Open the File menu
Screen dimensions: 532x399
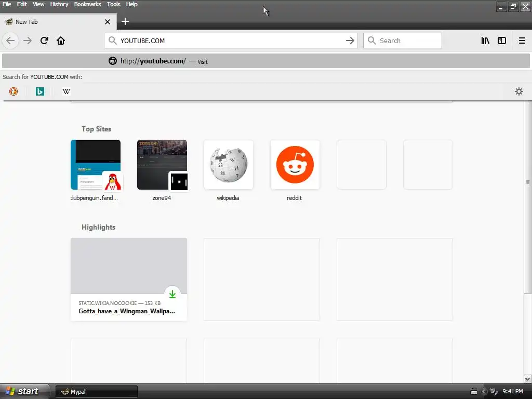coord(7,4)
